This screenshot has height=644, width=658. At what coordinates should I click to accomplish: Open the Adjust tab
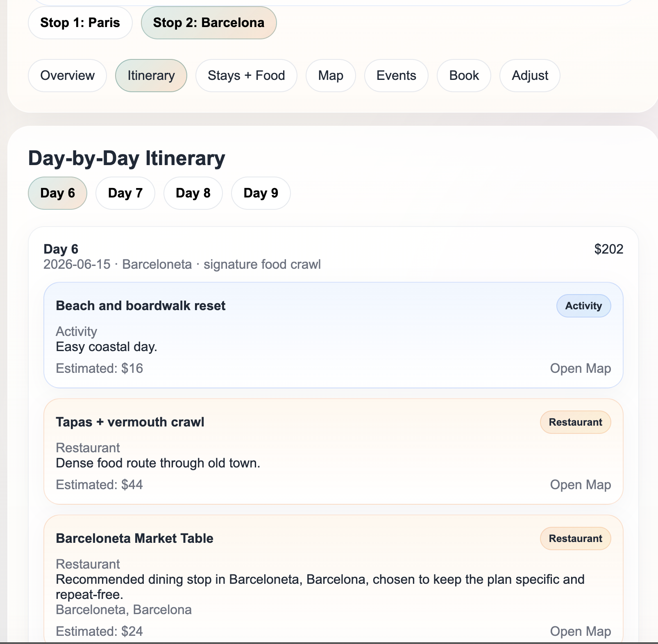pyautogui.click(x=530, y=75)
